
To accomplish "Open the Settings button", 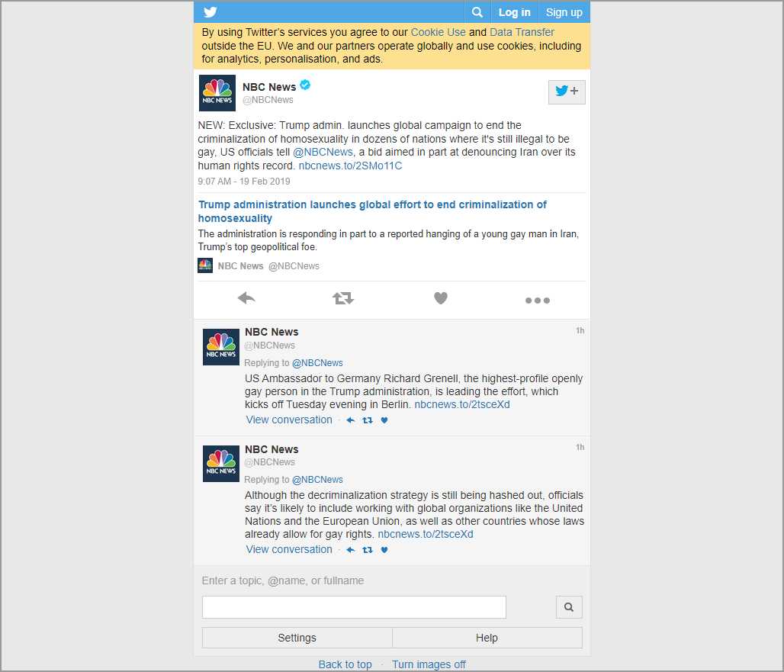I will click(x=297, y=638).
